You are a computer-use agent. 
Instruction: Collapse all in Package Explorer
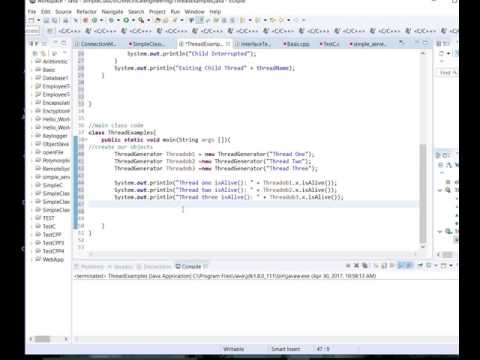[x=35, y=53]
